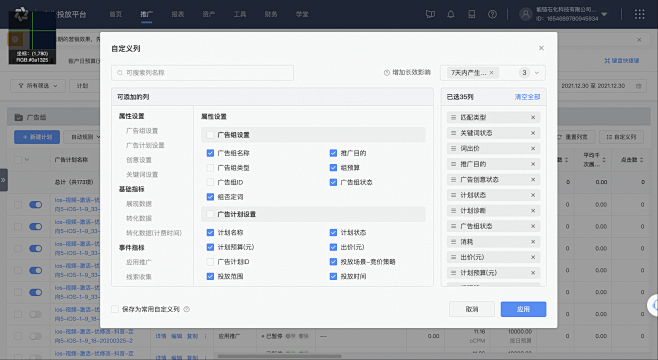Remove 广告创意状态 from selected columns

tap(533, 180)
